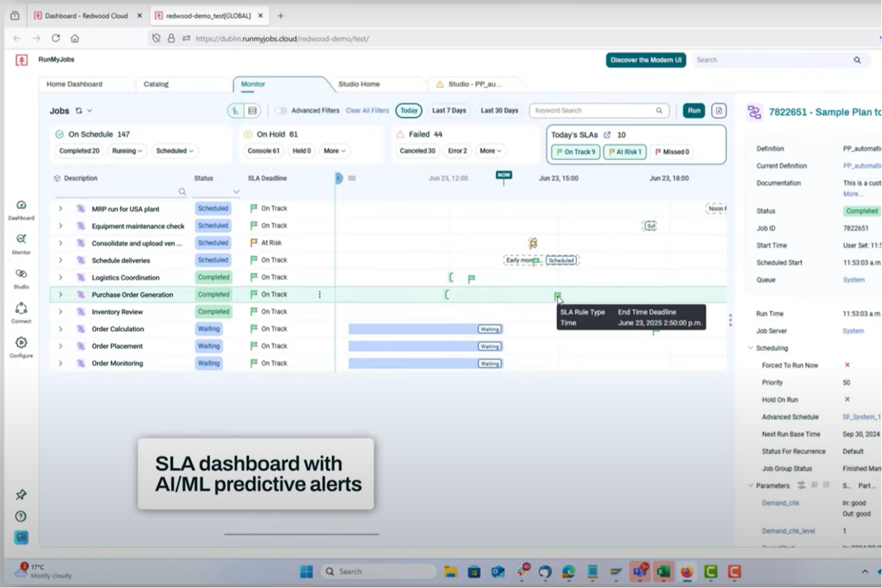Image resolution: width=882 pixels, height=588 pixels.
Task: Collapse the Scheduling section in right panel
Action: click(751, 348)
